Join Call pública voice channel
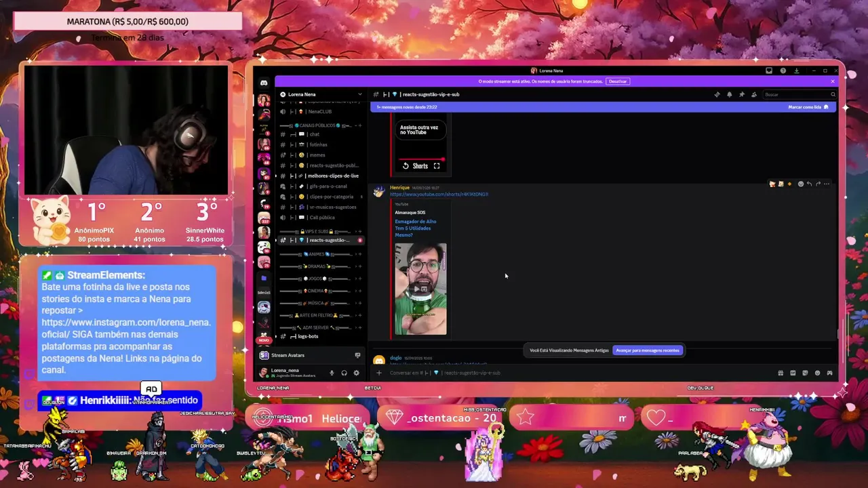This screenshot has height=488, width=868. [x=321, y=218]
